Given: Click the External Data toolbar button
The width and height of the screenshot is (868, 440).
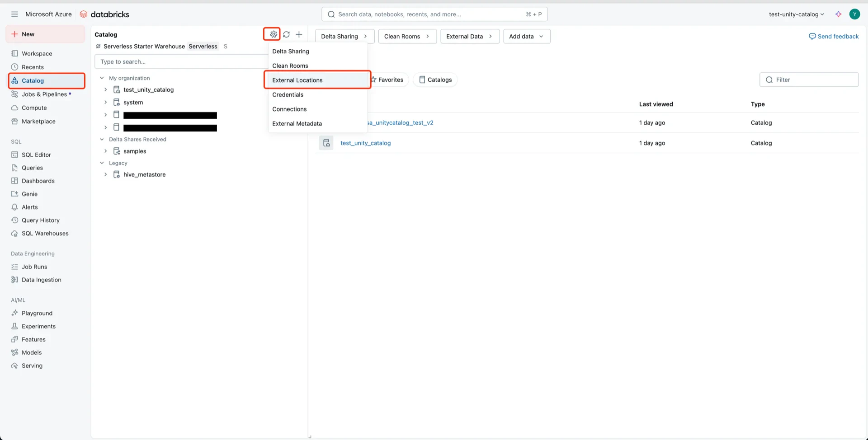Looking at the screenshot, I should click(470, 36).
